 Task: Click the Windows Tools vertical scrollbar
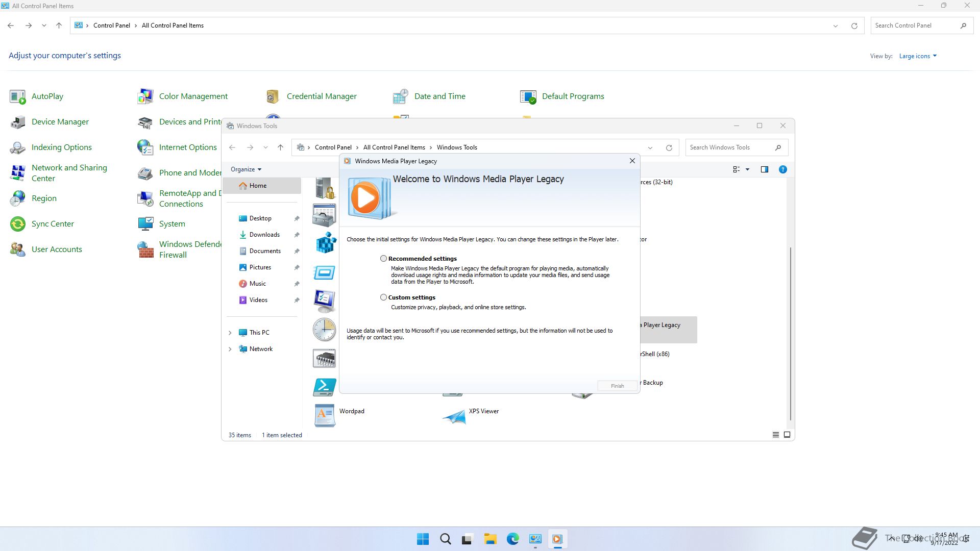791,334
